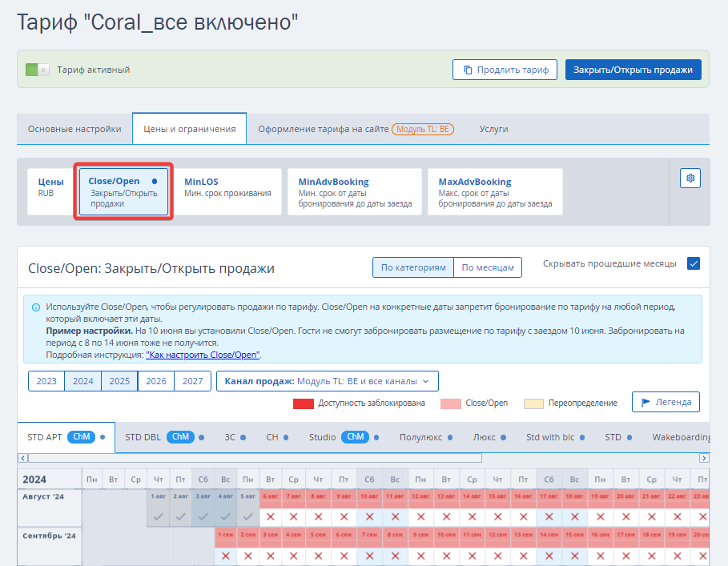Toggle the checkmark under 1 авг
The width and height of the screenshot is (728, 566).
pos(159,517)
